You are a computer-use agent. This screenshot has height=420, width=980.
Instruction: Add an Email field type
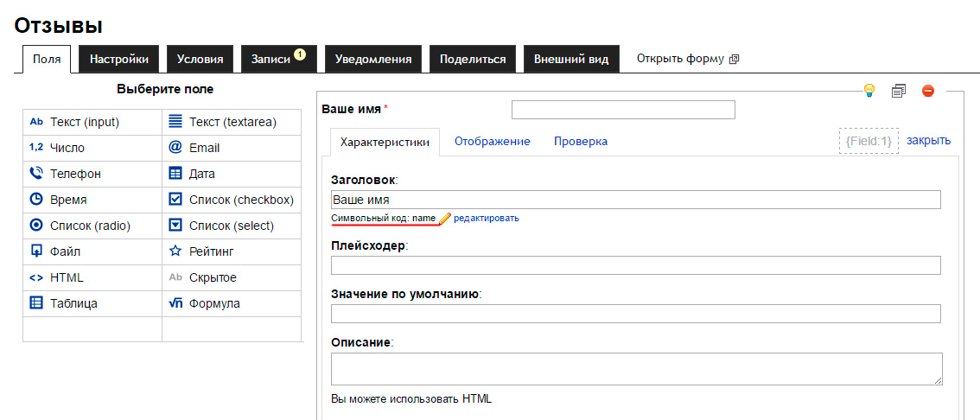point(204,148)
